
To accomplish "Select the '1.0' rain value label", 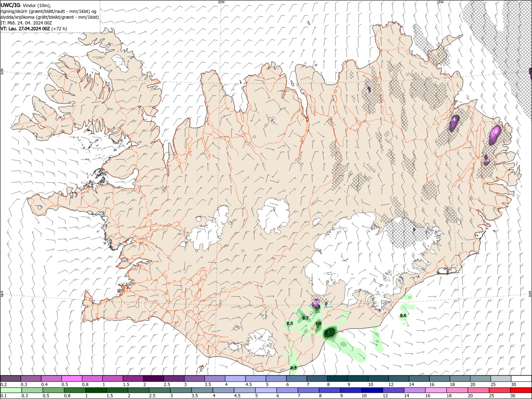I will pos(318,323).
